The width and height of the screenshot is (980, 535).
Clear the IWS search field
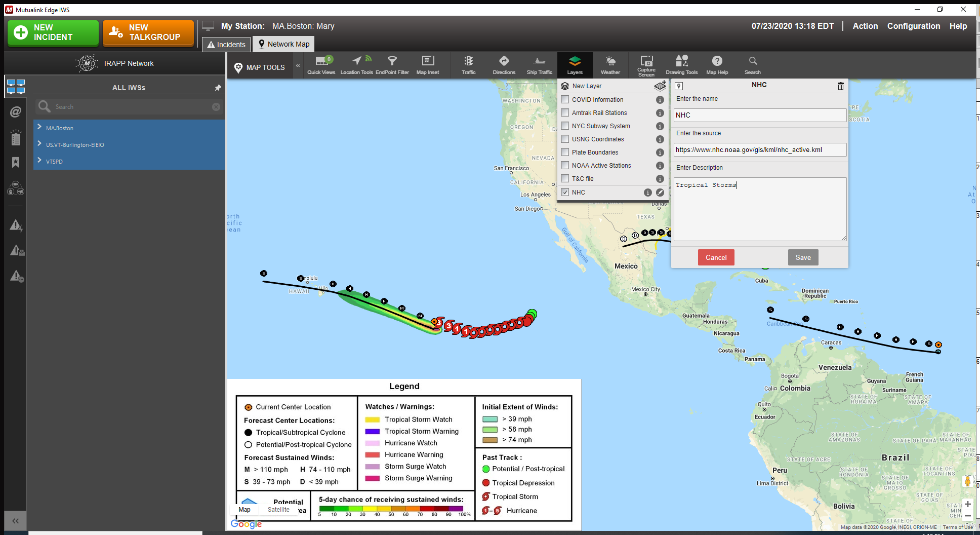(216, 107)
